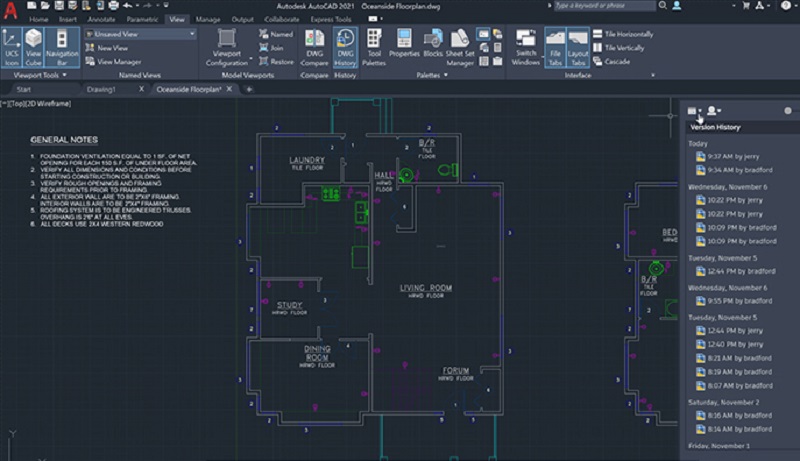The image size is (800, 461).
Task: Click the round compare knob in Version History header
Action: [x=788, y=111]
